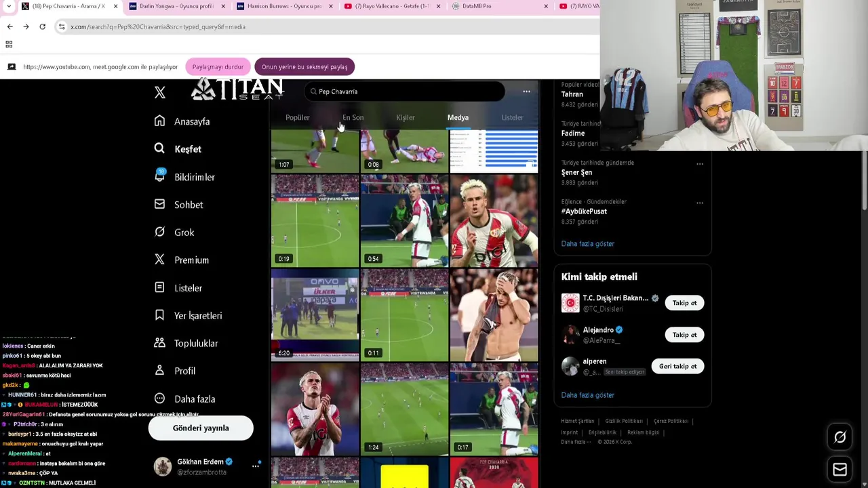Close the Harrison Burrows tab
This screenshot has width=868, height=488.
[330, 6]
